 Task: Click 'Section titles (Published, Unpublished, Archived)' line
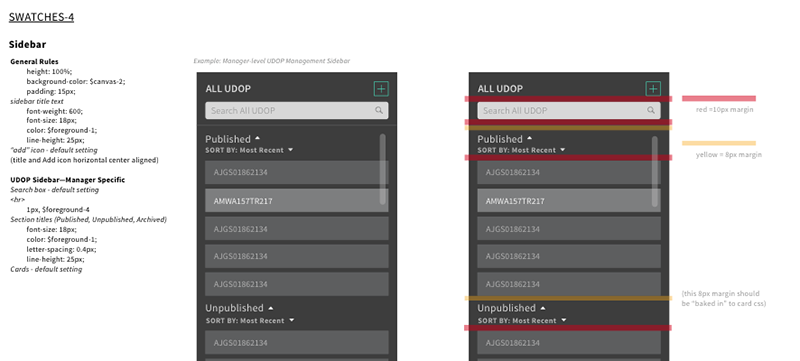click(88, 220)
